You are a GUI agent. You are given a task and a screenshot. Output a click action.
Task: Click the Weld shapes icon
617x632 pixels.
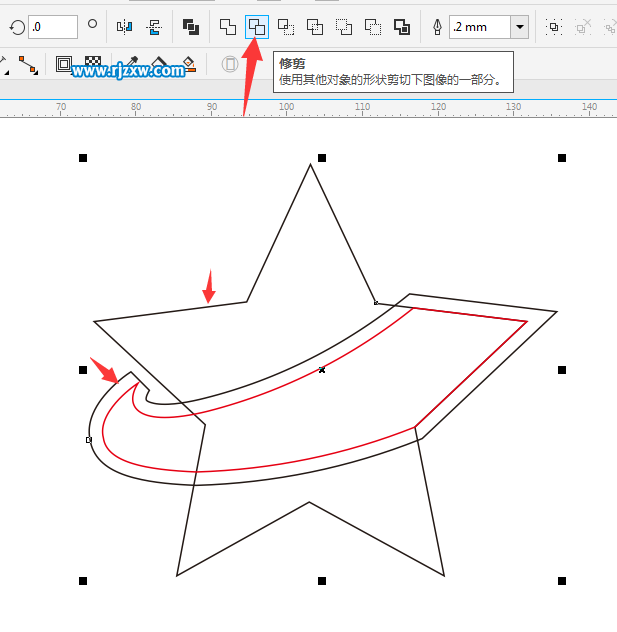click(x=228, y=27)
